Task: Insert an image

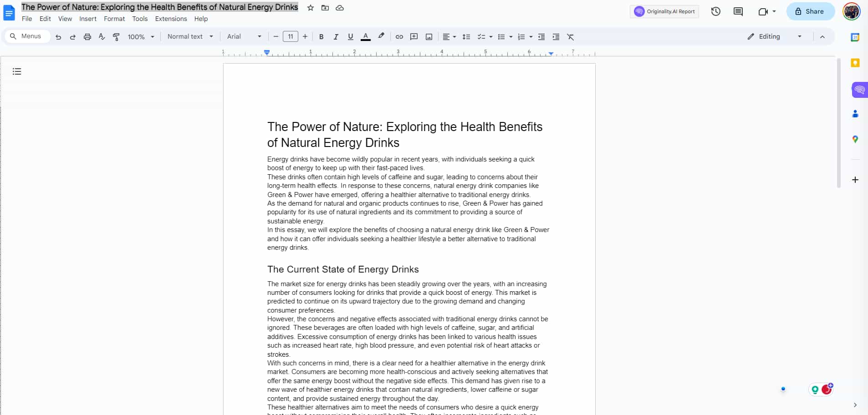Action: (429, 37)
